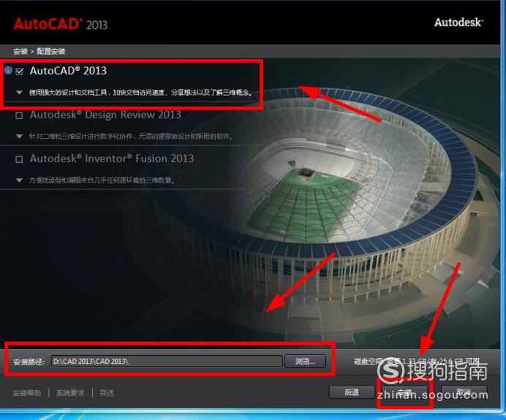Click the blue info icon beside AutoCAD 2013

click(x=8, y=70)
